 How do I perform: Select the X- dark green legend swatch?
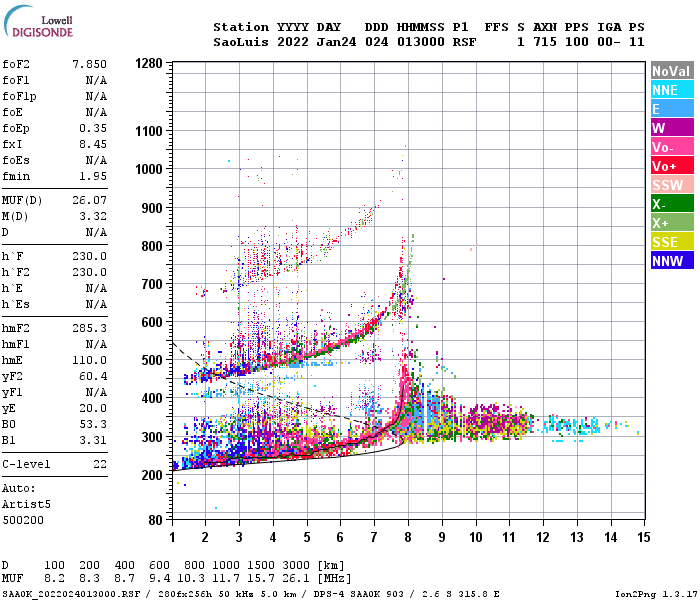[672, 204]
